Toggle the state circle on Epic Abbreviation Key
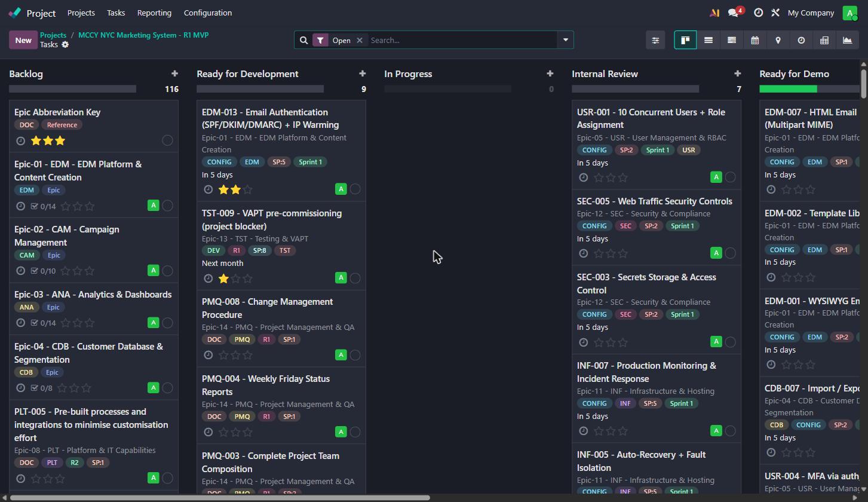 tap(167, 140)
